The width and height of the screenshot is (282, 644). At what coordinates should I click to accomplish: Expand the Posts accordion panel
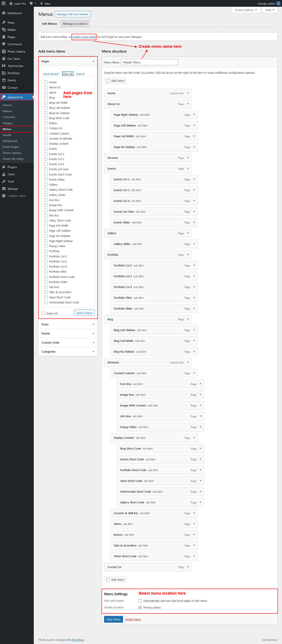click(x=94, y=325)
